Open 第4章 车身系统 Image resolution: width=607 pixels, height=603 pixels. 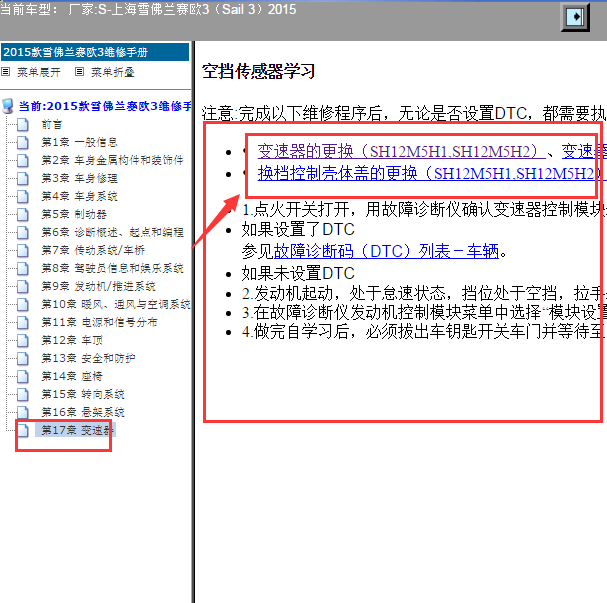click(79, 196)
